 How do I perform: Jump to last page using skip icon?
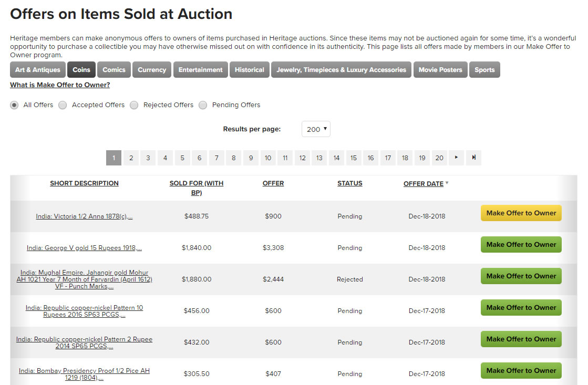tap(473, 158)
